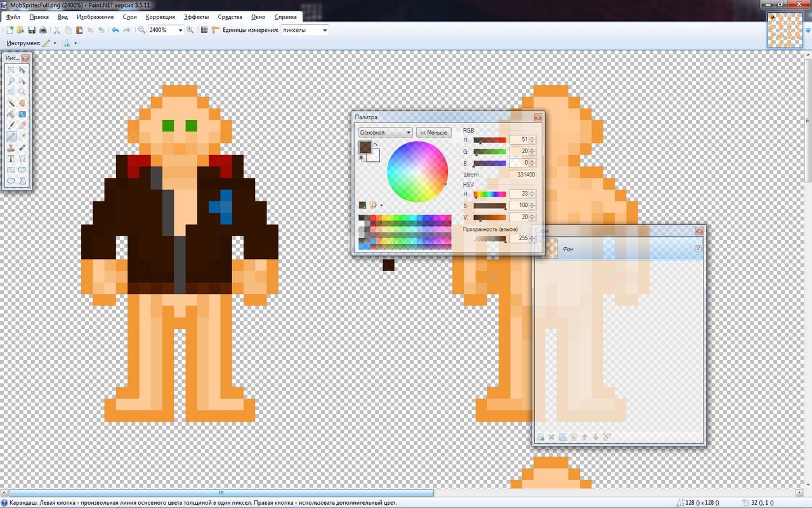Click the Open file toolbar icon
The image size is (812, 508).
click(x=20, y=30)
